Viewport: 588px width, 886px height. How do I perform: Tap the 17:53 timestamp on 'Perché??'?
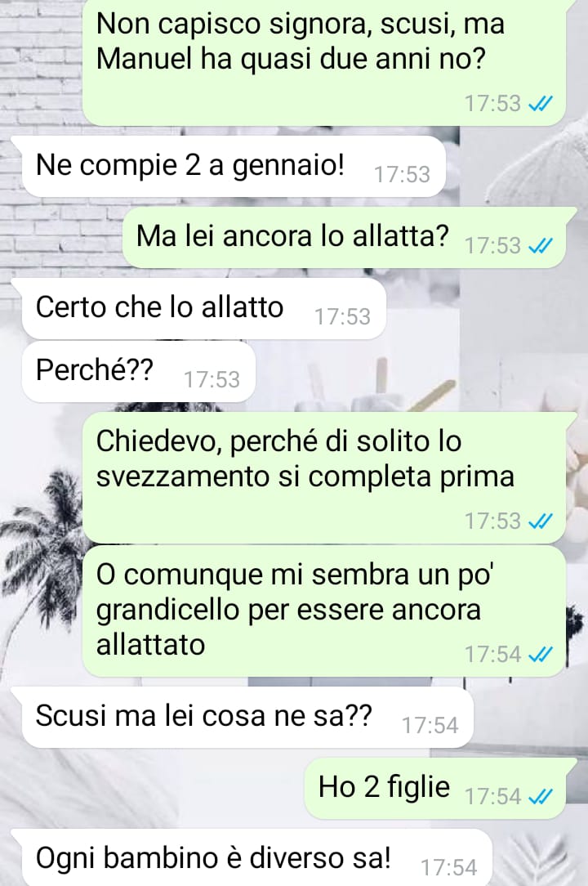pyautogui.click(x=212, y=380)
